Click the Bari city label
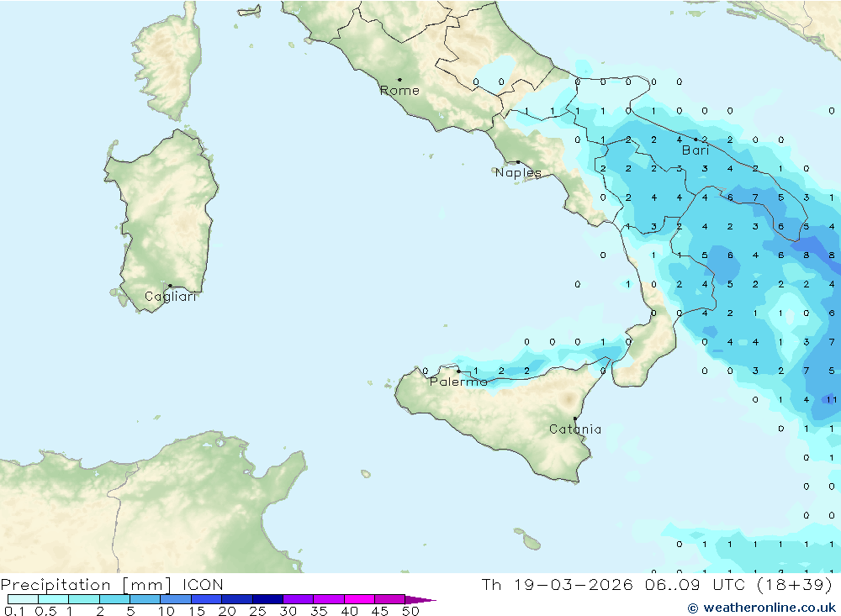The width and height of the screenshot is (841, 616). [696, 150]
